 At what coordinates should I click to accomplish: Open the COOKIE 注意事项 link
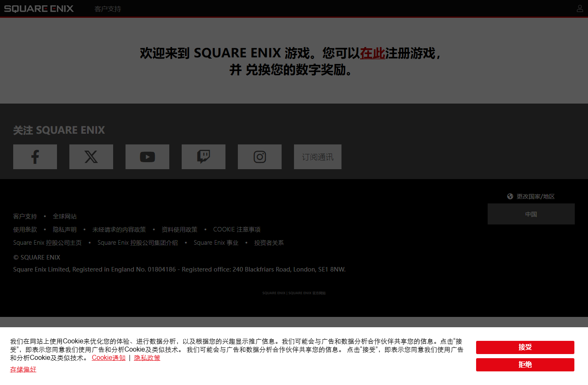237,229
